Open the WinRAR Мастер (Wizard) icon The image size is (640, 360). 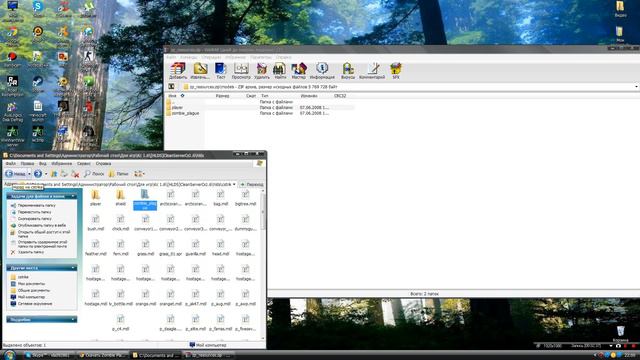click(x=299, y=71)
